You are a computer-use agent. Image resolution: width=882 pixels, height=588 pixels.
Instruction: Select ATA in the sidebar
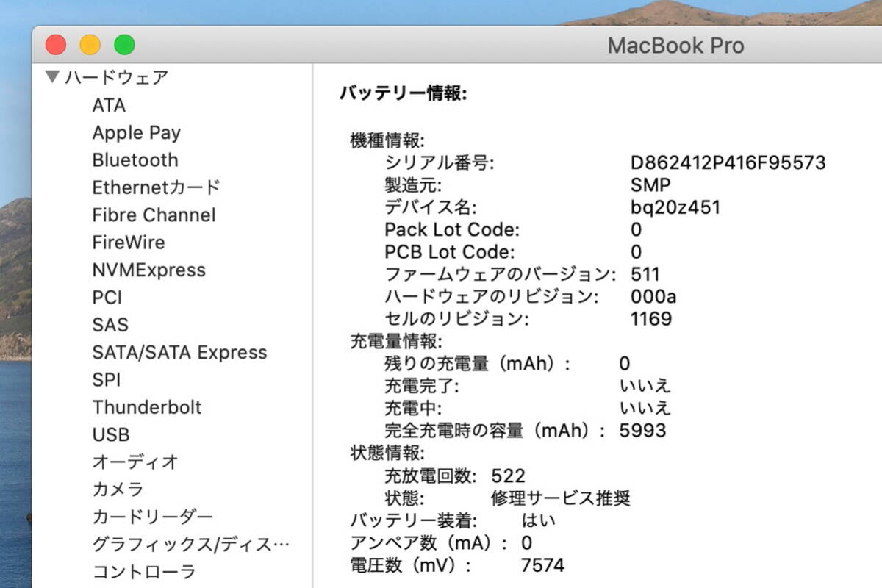[x=109, y=105]
